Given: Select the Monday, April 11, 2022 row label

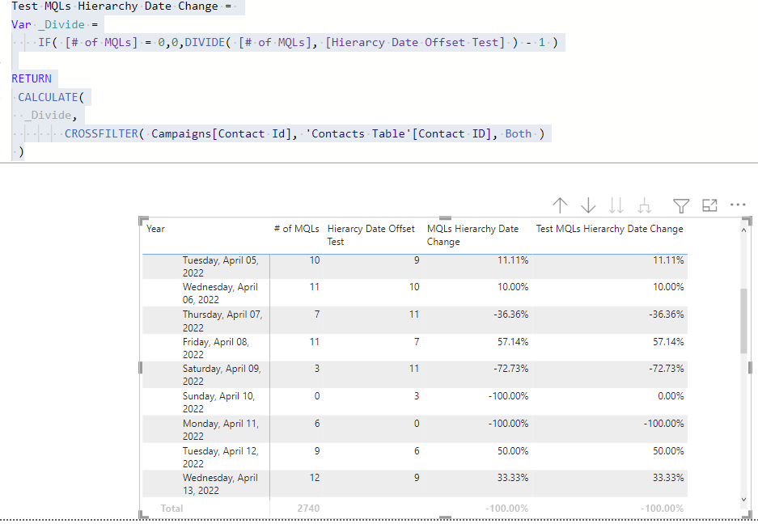Looking at the screenshot, I should 220,429.
